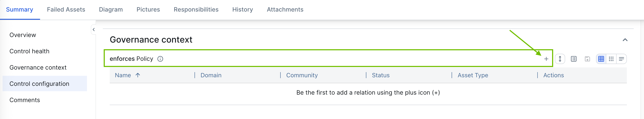The height and width of the screenshot is (119, 644).
Task: Add an enforces Policy relation with plus icon
Action: [546, 59]
